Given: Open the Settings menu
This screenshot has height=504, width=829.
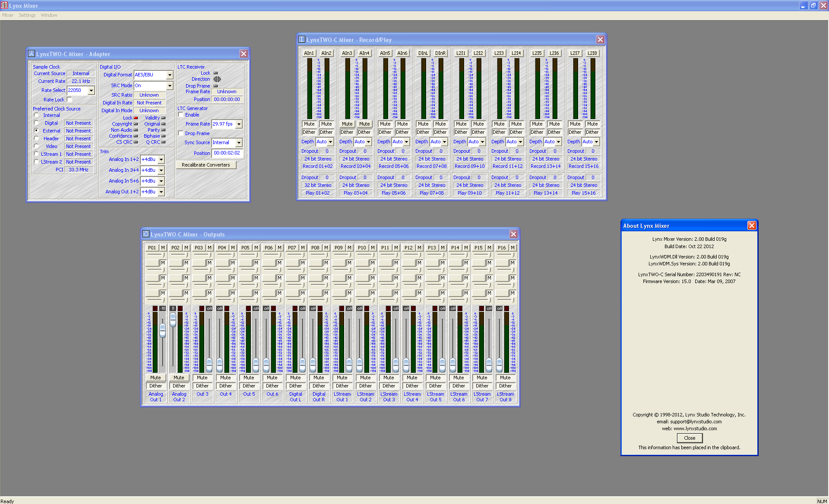Looking at the screenshot, I should tap(27, 15).
